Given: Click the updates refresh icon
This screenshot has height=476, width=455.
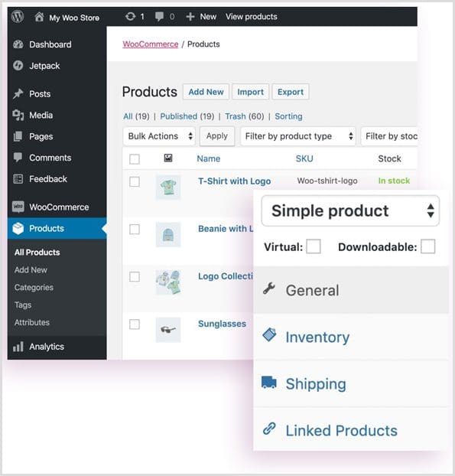Looking at the screenshot, I should 131,16.
